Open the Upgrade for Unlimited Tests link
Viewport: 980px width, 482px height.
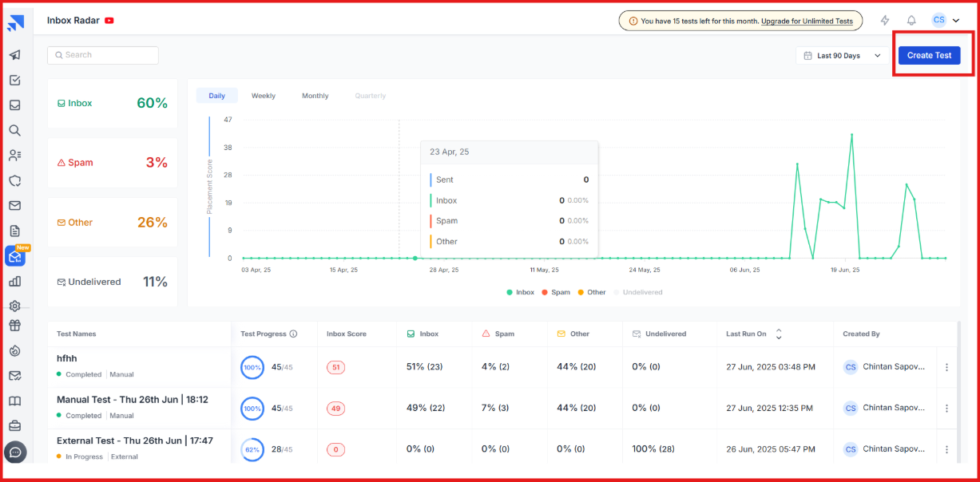point(809,21)
